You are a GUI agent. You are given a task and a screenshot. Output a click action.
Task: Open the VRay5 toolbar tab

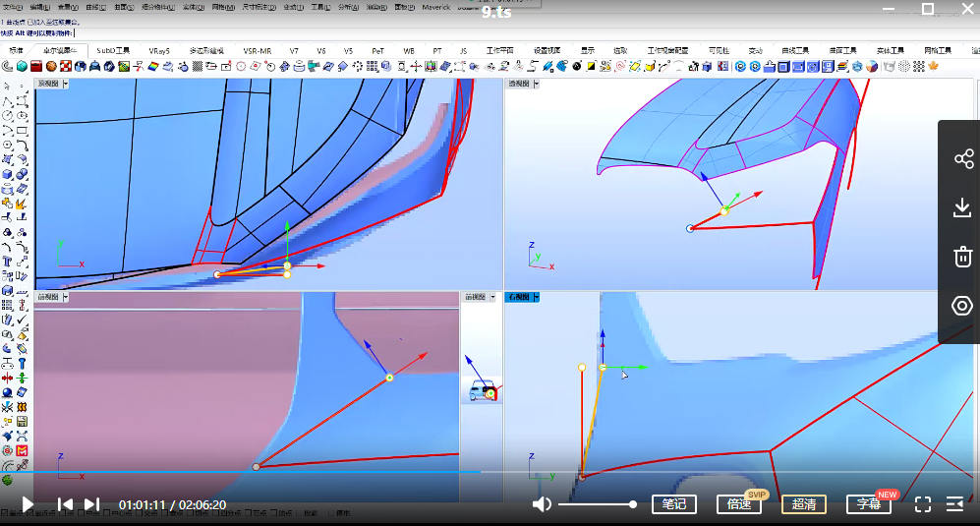tap(159, 50)
